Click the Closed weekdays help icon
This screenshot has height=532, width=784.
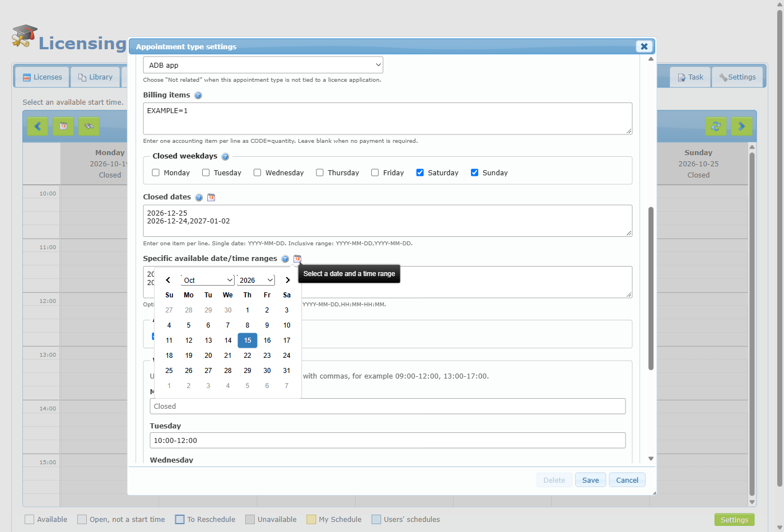(225, 157)
